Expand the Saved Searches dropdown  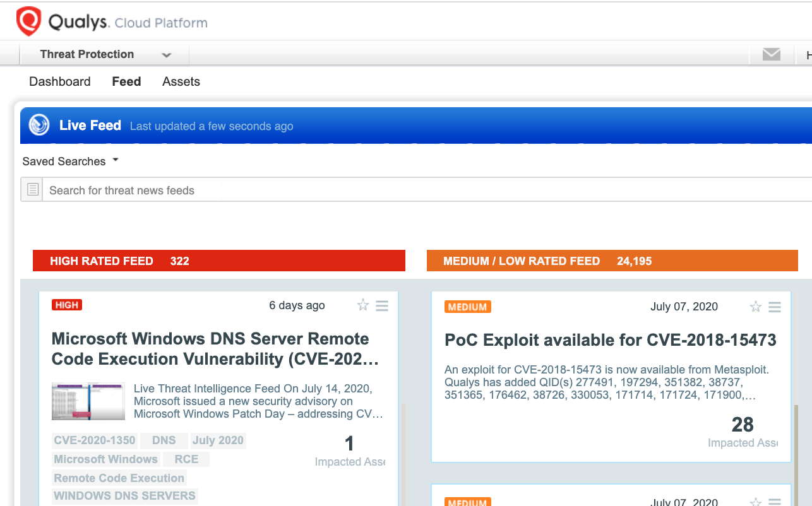pos(70,161)
